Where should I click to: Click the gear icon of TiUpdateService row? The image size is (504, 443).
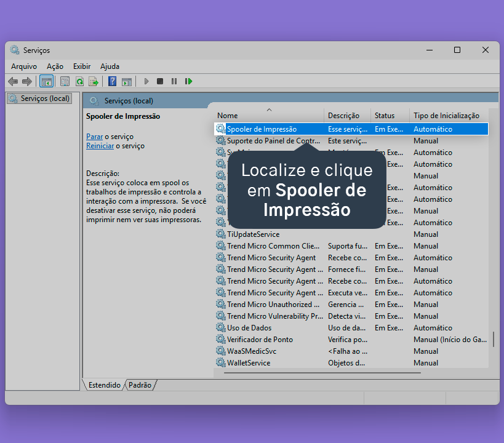(220, 234)
